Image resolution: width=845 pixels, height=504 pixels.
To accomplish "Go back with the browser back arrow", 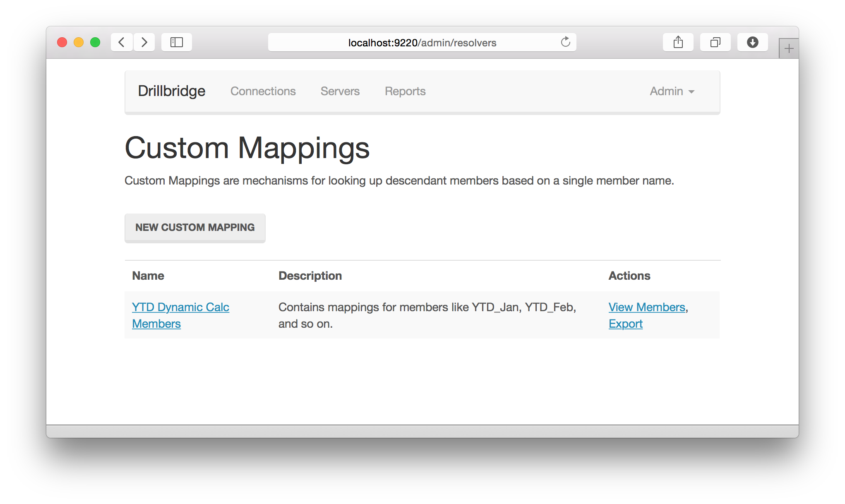I will pyautogui.click(x=122, y=42).
